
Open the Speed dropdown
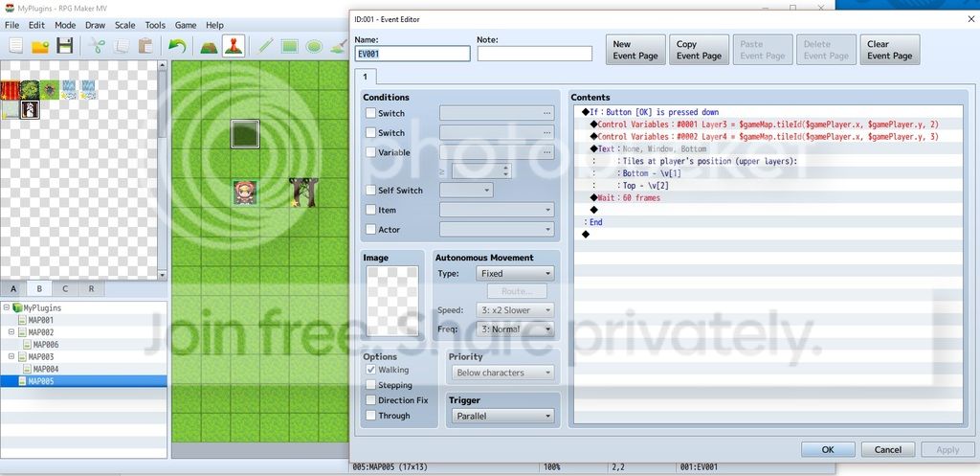click(x=515, y=310)
